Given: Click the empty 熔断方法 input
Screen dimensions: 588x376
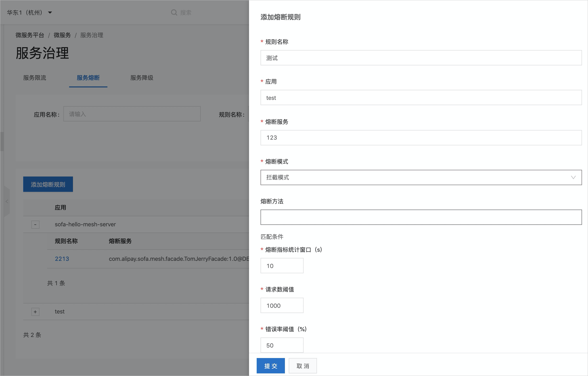Looking at the screenshot, I should pos(421,217).
